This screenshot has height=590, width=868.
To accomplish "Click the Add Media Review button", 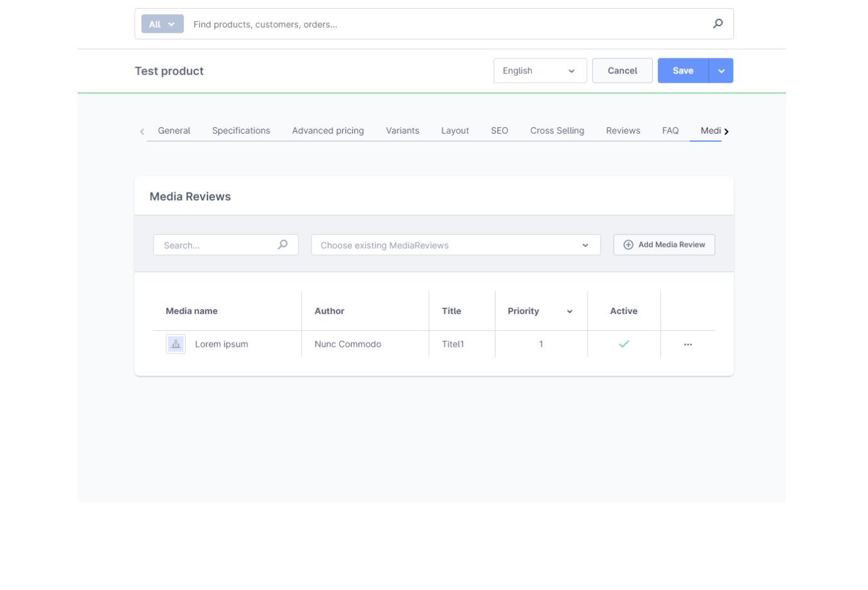I will coord(664,245).
